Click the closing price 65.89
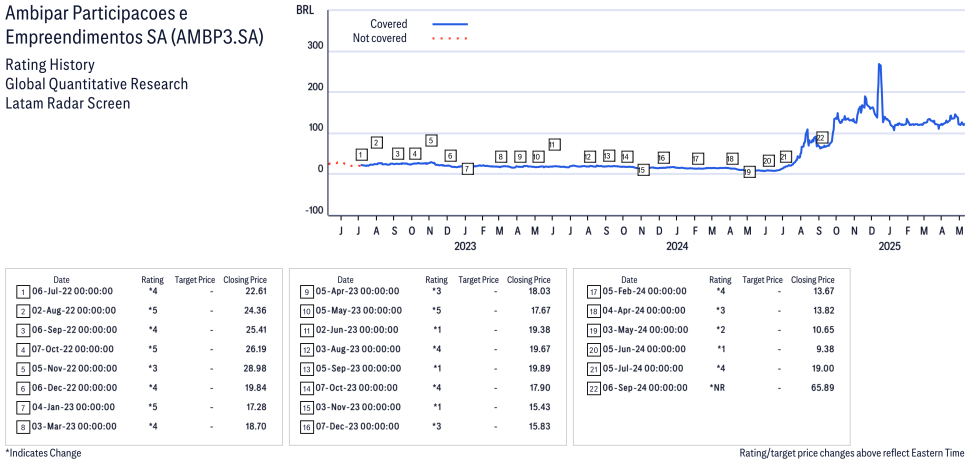 click(x=823, y=388)
